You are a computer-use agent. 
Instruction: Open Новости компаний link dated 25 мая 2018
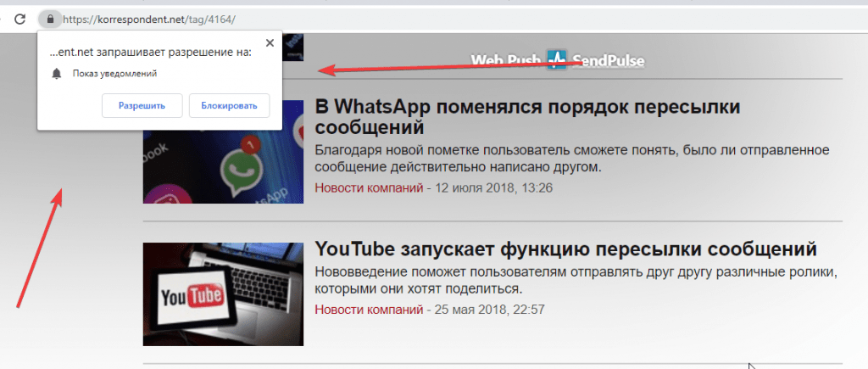click(x=370, y=309)
